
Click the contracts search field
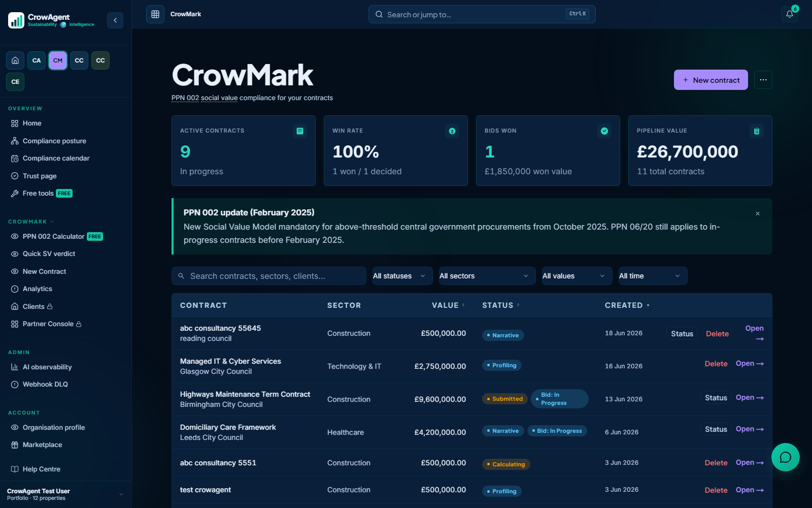tap(269, 276)
